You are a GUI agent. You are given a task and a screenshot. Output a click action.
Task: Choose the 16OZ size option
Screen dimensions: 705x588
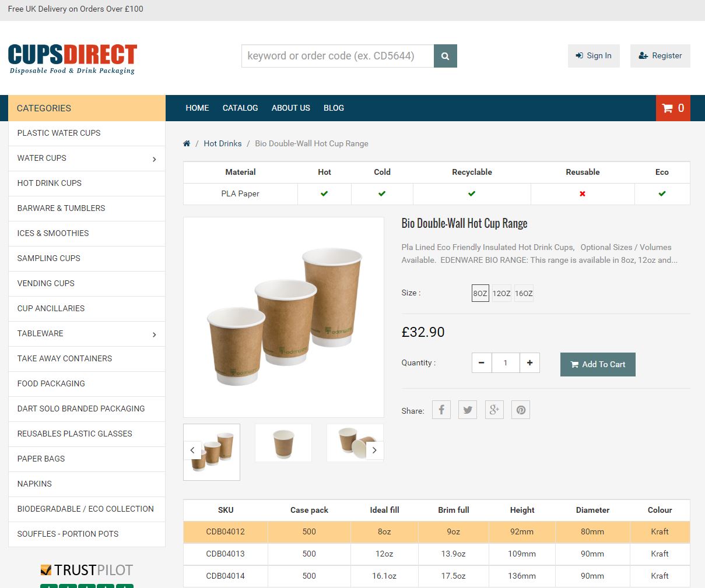coord(524,293)
